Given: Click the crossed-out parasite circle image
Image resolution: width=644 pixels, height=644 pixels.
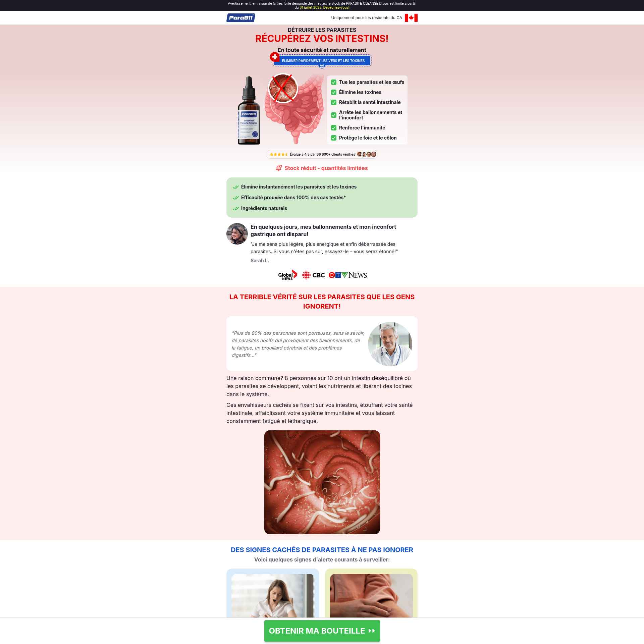Looking at the screenshot, I should pyautogui.click(x=283, y=88).
